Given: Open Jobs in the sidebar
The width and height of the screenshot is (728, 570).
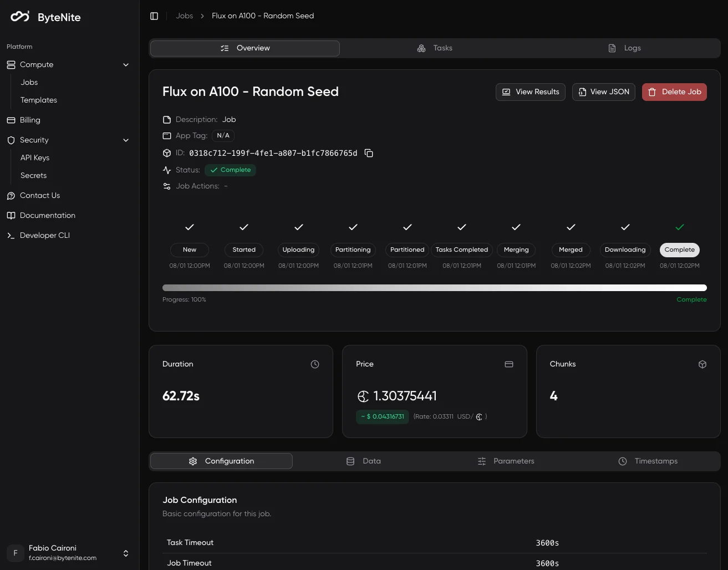Looking at the screenshot, I should pyautogui.click(x=29, y=83).
